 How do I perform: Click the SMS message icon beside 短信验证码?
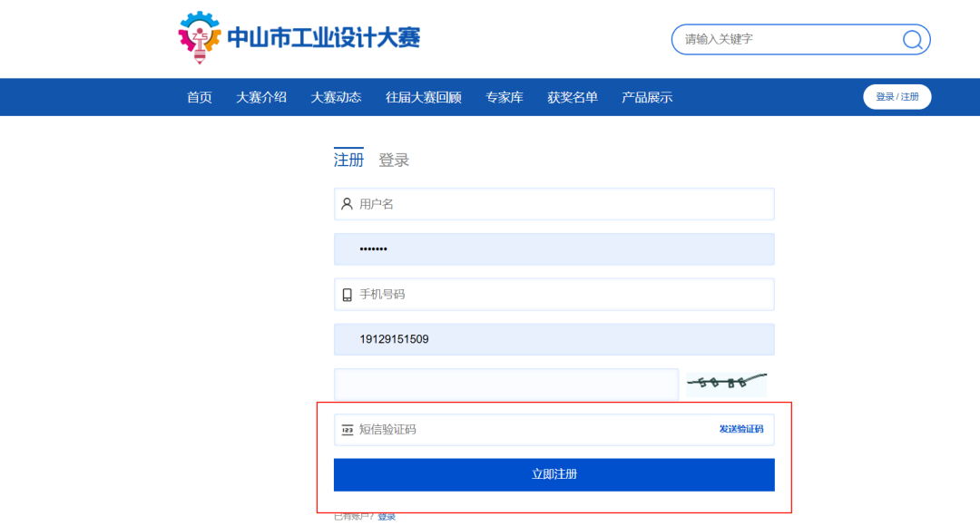348,429
